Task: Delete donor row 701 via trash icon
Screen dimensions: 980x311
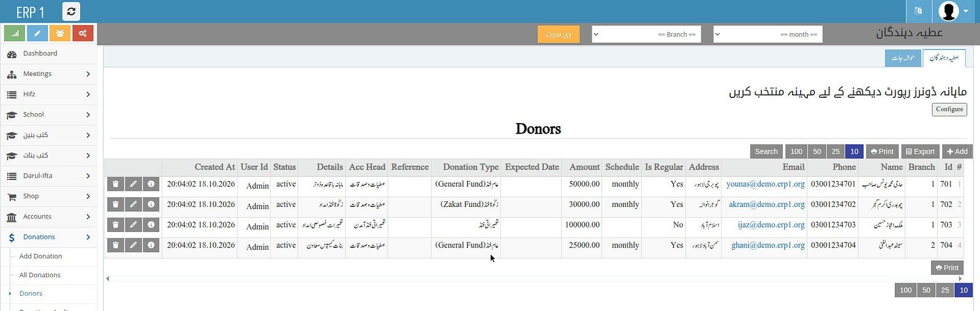Action: (x=116, y=184)
